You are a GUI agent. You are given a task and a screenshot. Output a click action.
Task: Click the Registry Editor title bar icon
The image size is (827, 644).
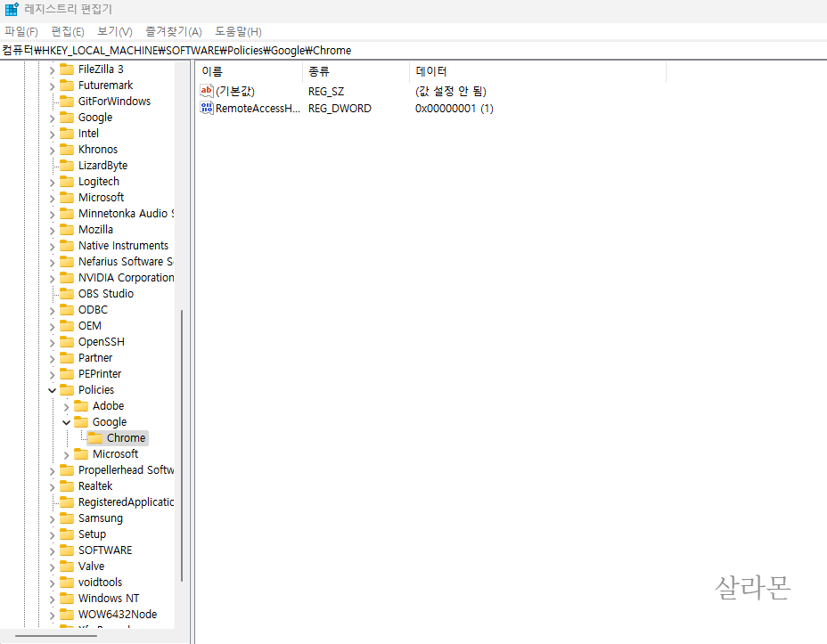click(12, 9)
